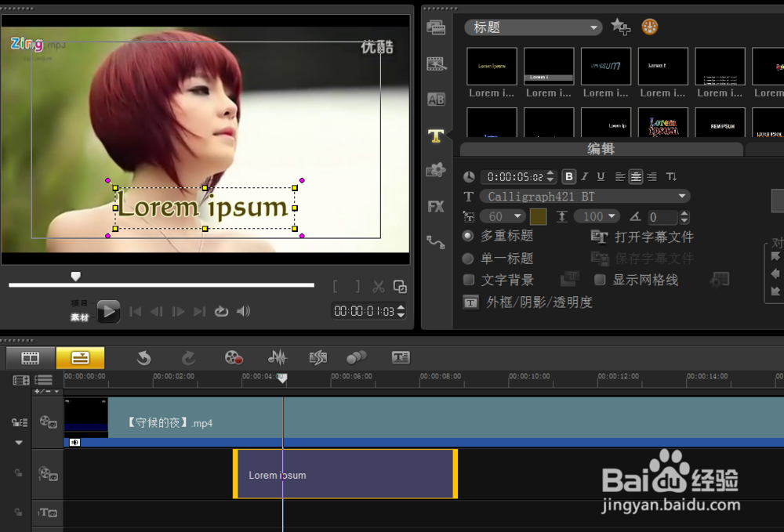This screenshot has height=532, width=784.
Task: Click the preview volume speaker icon
Action: (x=244, y=312)
